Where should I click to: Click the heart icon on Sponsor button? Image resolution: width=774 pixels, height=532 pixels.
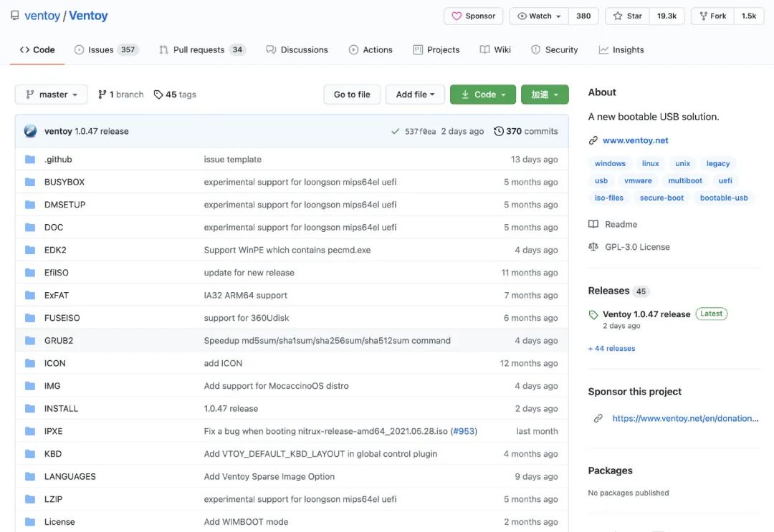(457, 16)
